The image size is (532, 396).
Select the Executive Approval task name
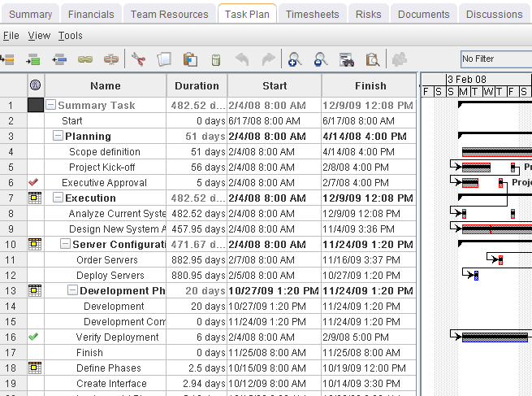coord(104,183)
